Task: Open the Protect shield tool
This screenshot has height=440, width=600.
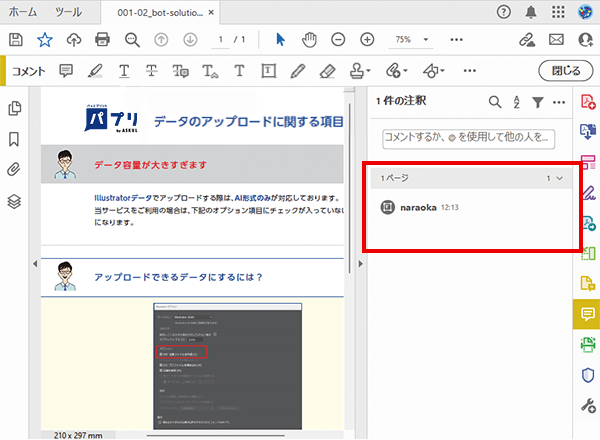Action: pyautogui.click(x=588, y=375)
